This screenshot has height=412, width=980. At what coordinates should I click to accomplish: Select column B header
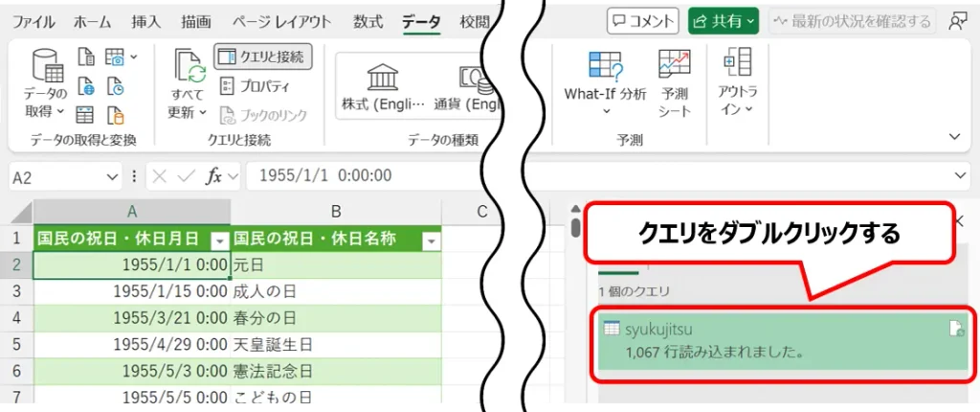(x=336, y=213)
